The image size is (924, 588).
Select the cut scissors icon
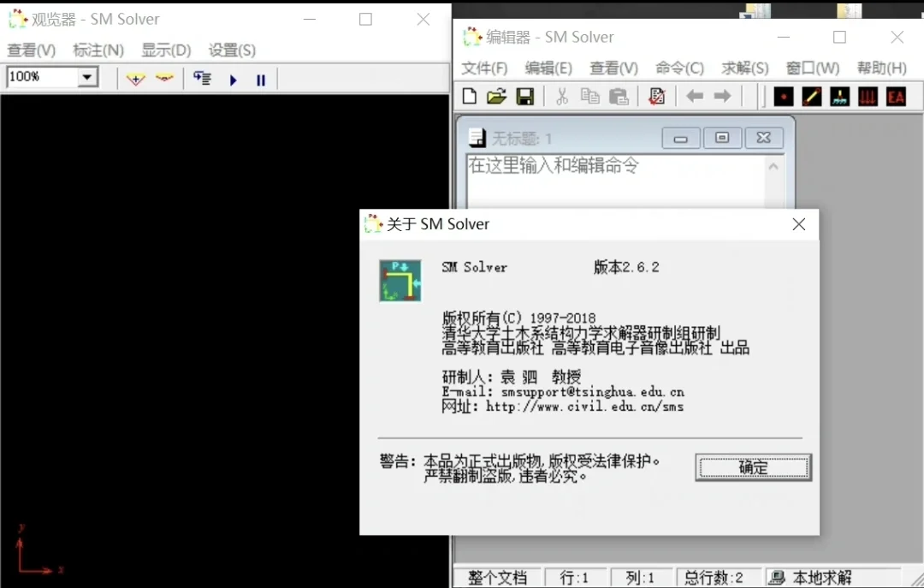561,96
